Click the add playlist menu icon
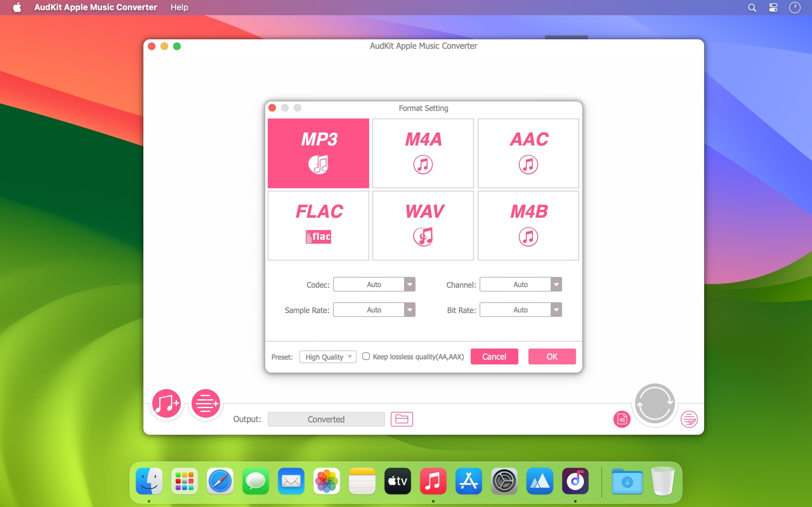Screen dimensions: 812x507 pyautogui.click(x=206, y=403)
